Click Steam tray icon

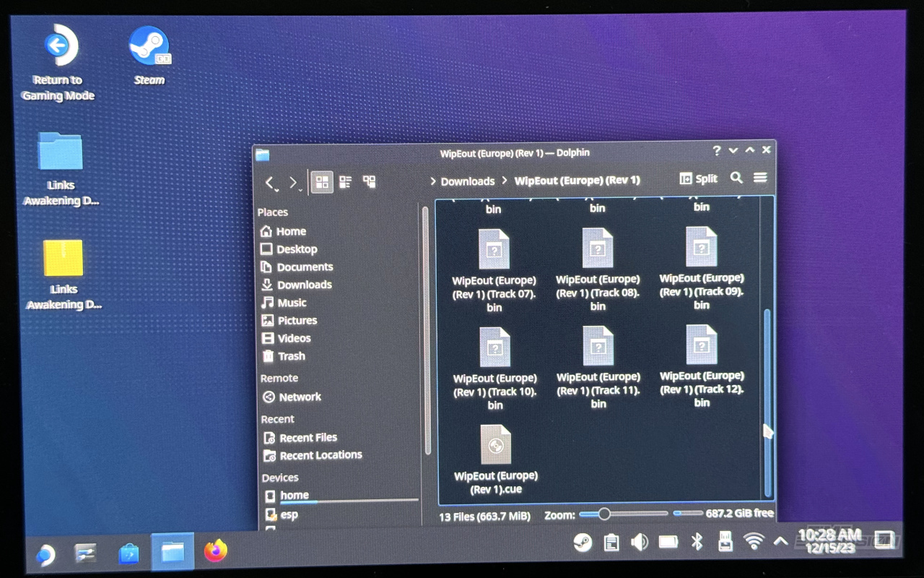[582, 542]
